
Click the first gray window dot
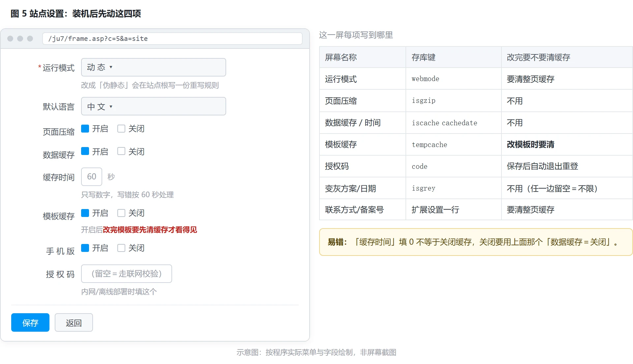point(10,39)
